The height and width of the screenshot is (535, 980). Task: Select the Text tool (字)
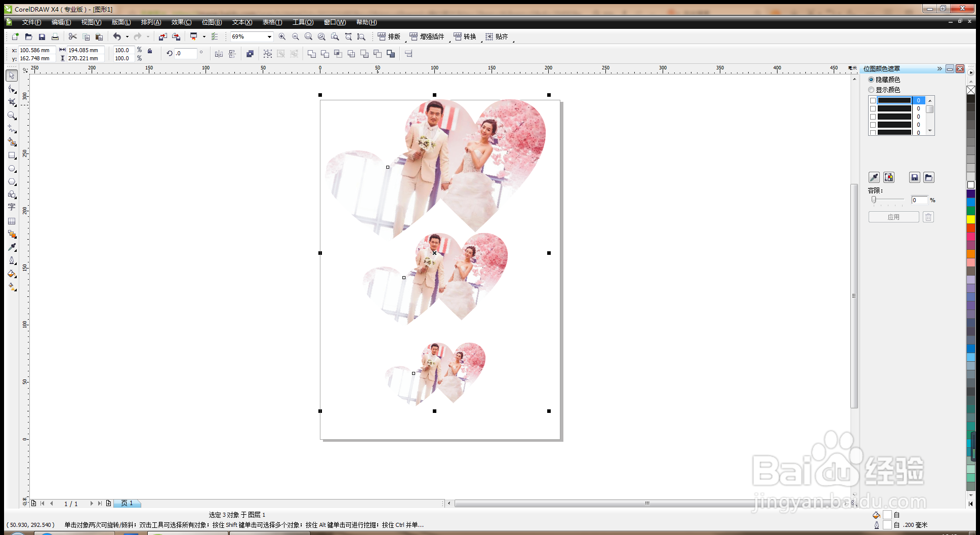tap(12, 207)
